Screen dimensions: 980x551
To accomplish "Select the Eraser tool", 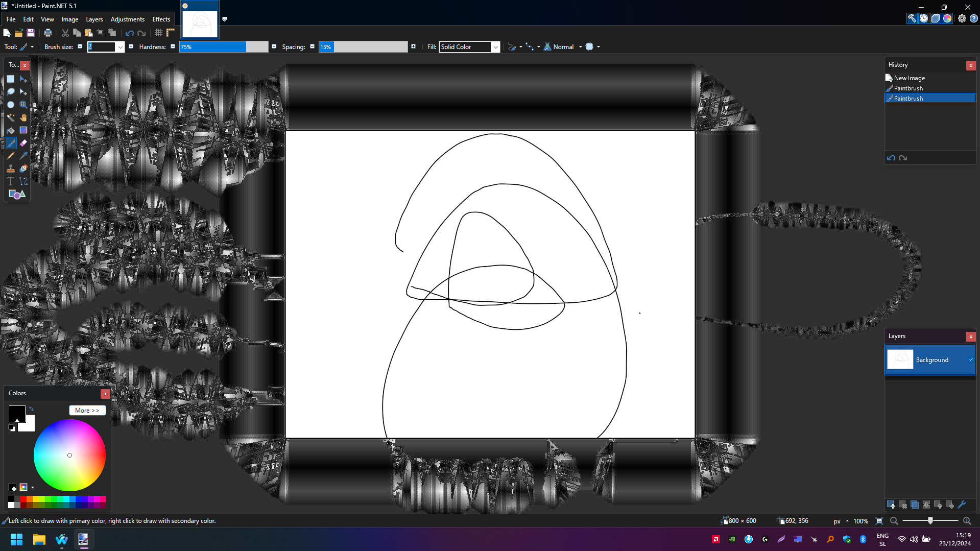I will coord(23,143).
